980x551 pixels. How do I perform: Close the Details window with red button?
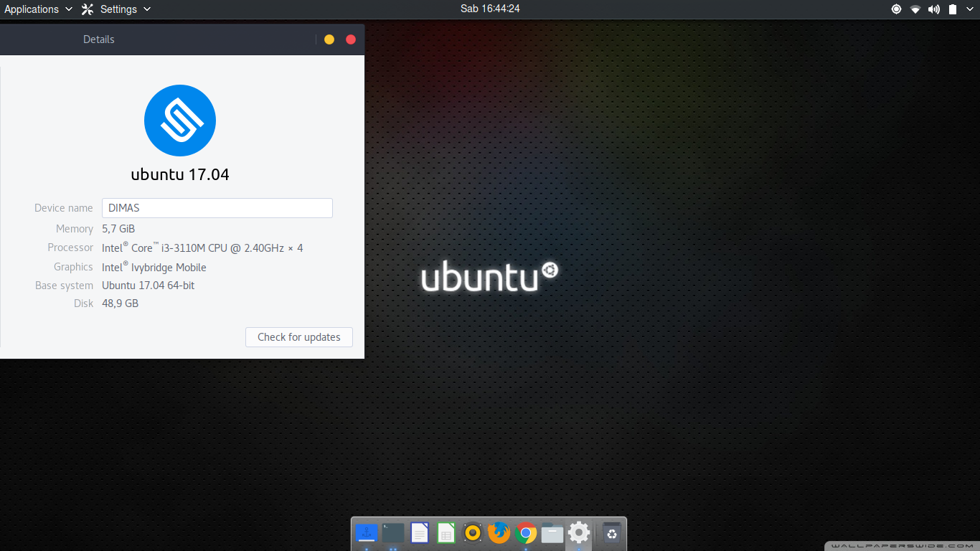pos(351,39)
